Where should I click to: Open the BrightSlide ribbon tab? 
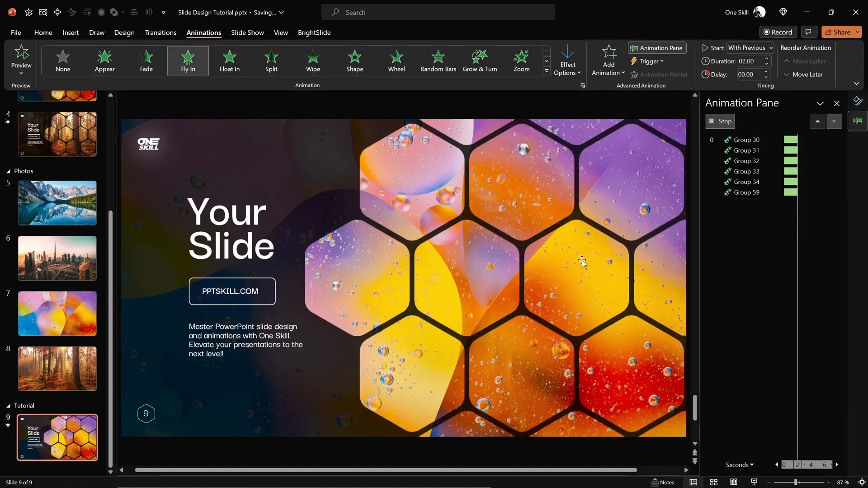[315, 33]
